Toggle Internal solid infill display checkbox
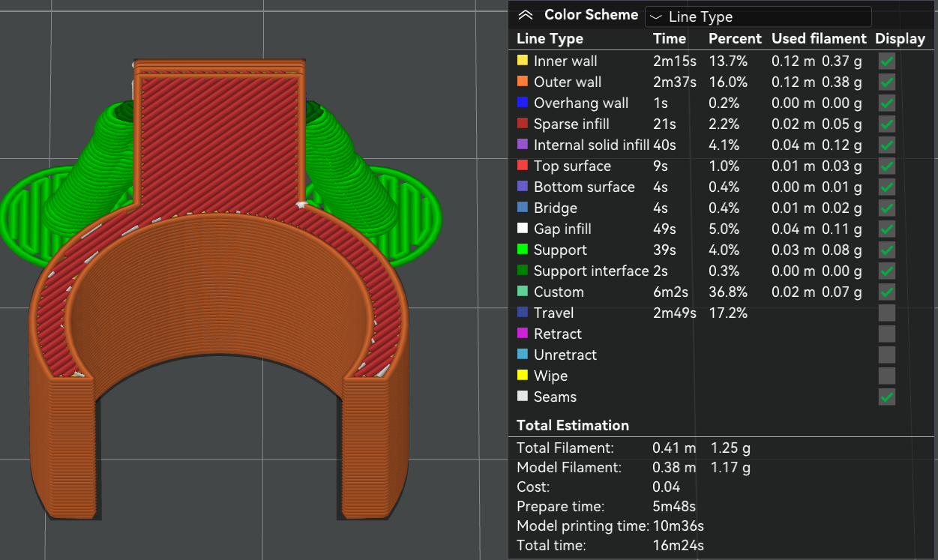This screenshot has height=560, width=938. click(887, 145)
